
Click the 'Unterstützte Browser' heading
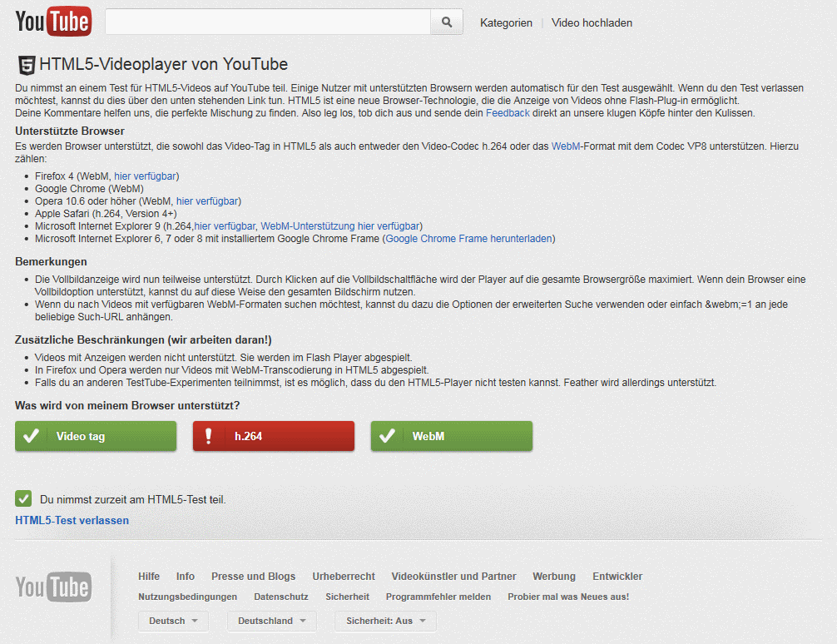tap(69, 131)
